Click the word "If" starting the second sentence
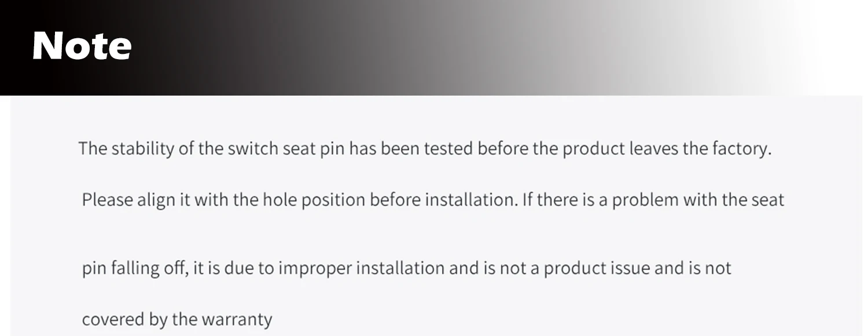Image resolution: width=868 pixels, height=336 pixels. (x=527, y=200)
